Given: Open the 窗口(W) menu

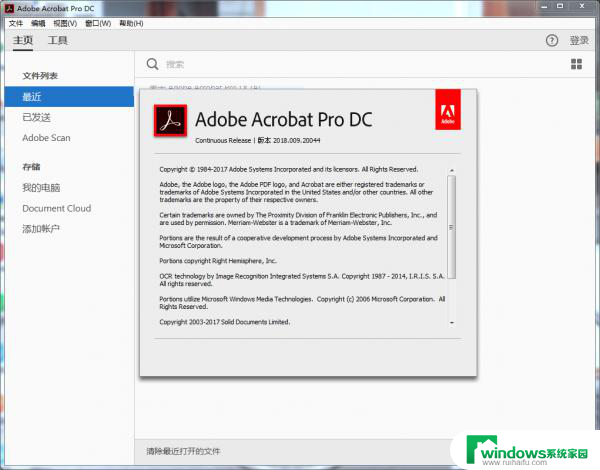Looking at the screenshot, I should [98, 23].
